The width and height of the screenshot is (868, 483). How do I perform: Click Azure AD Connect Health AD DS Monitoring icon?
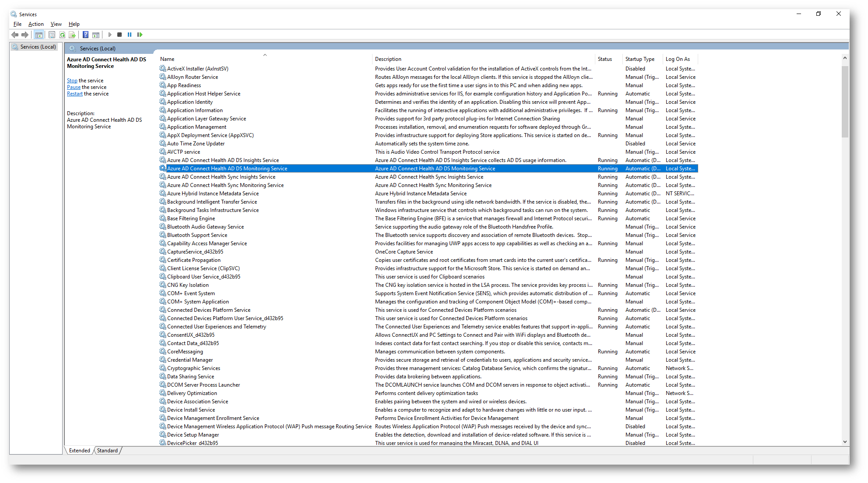162,169
